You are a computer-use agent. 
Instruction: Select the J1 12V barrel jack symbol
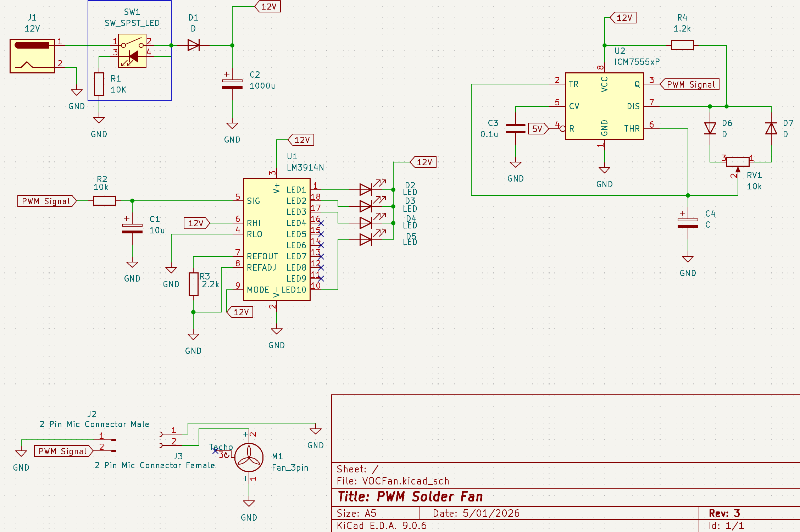(x=32, y=56)
